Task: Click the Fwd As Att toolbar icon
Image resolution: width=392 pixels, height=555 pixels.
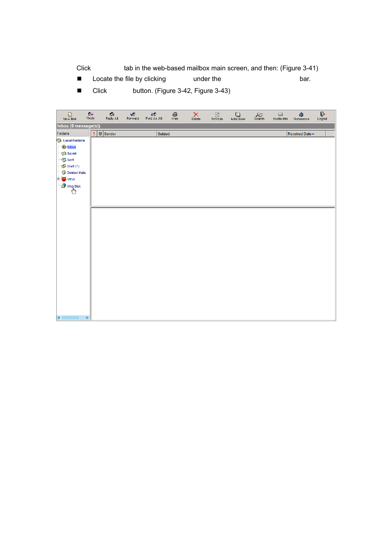Action: point(154,116)
